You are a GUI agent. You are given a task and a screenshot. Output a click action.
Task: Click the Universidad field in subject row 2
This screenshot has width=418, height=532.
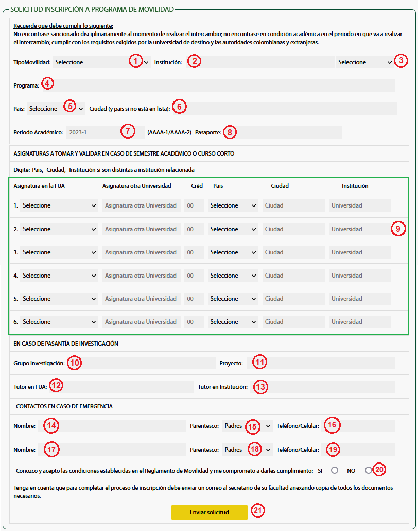coord(360,229)
